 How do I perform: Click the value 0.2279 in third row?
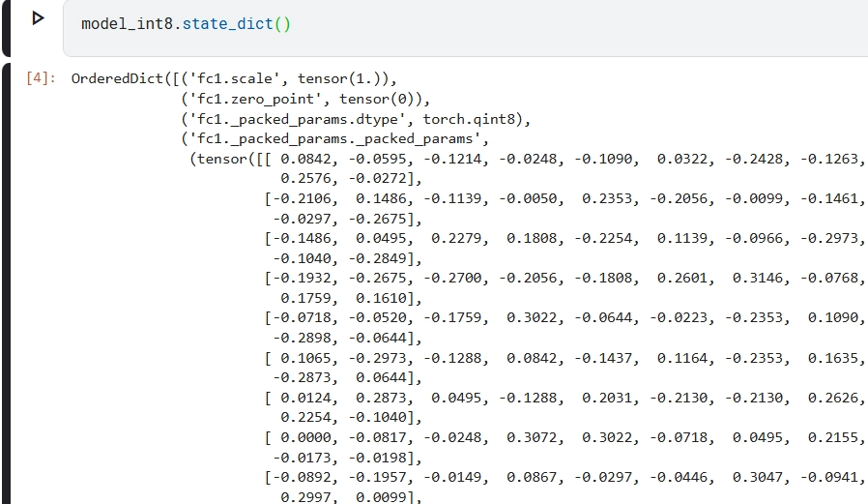point(456,238)
